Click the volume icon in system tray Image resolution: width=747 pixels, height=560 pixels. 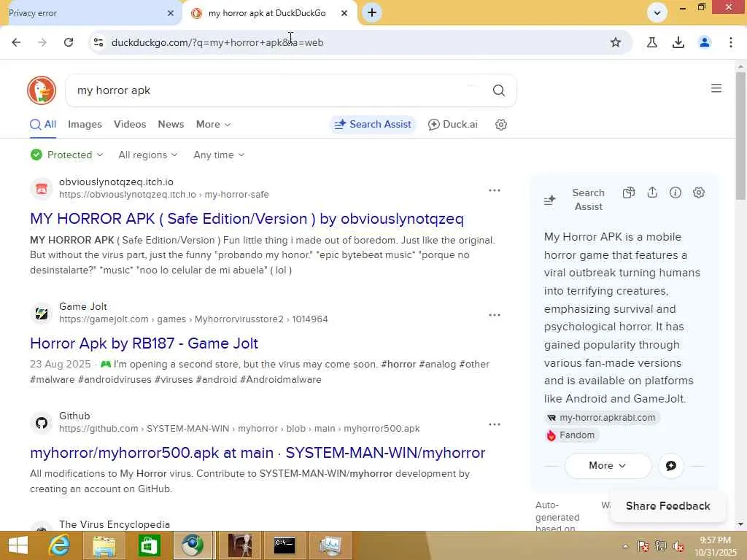point(678,546)
